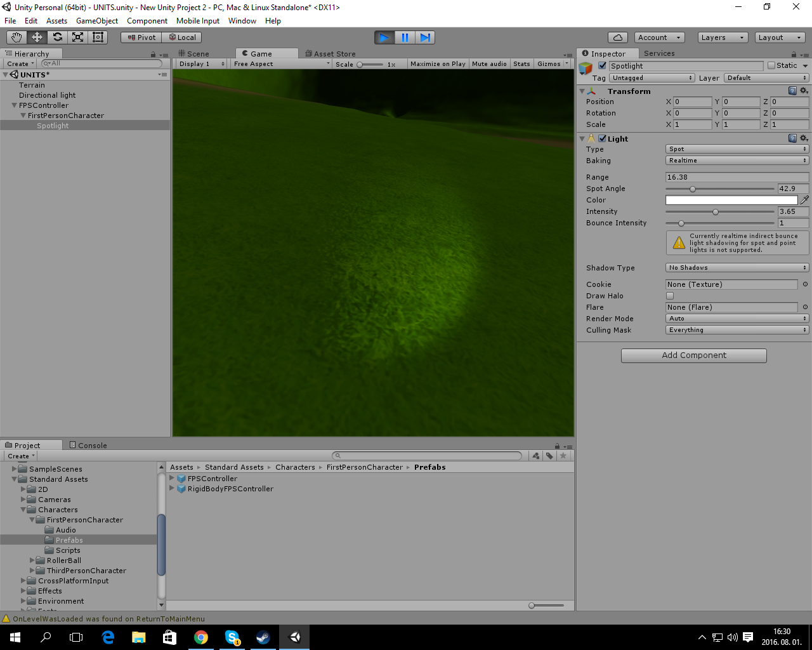Select the Hand tool
The image size is (812, 650).
(16, 37)
